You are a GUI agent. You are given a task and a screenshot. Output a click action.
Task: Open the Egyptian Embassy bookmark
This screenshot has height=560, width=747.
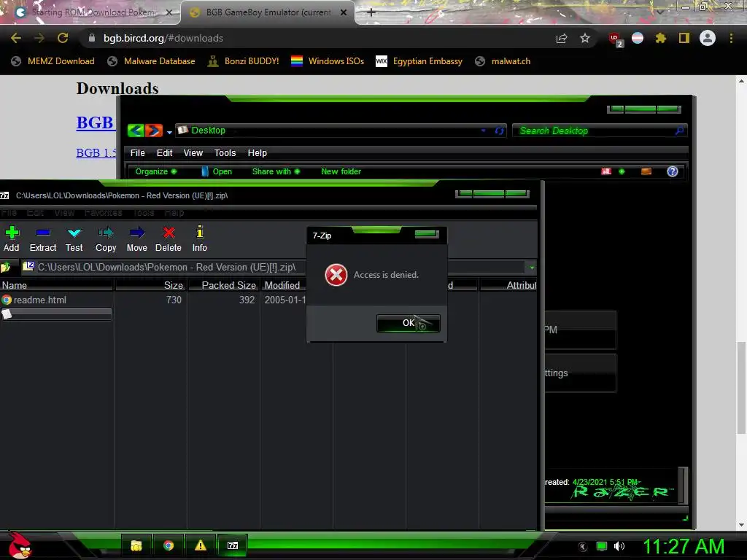point(419,61)
